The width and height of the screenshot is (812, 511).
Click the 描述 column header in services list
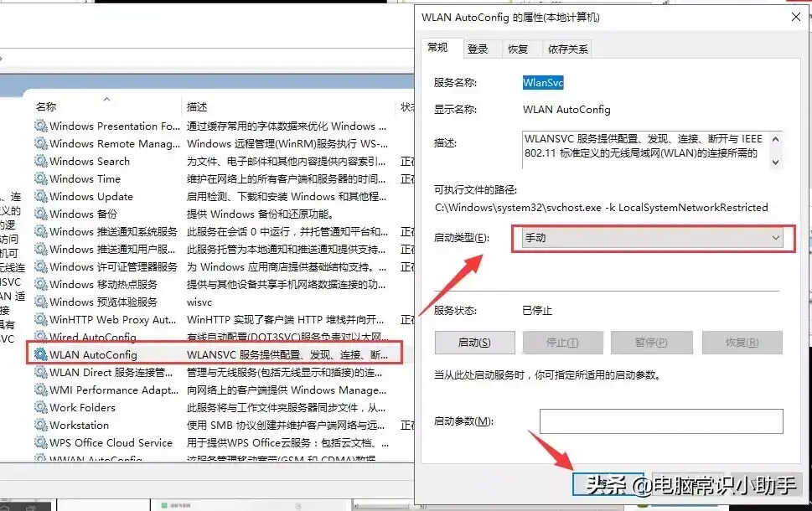click(197, 106)
